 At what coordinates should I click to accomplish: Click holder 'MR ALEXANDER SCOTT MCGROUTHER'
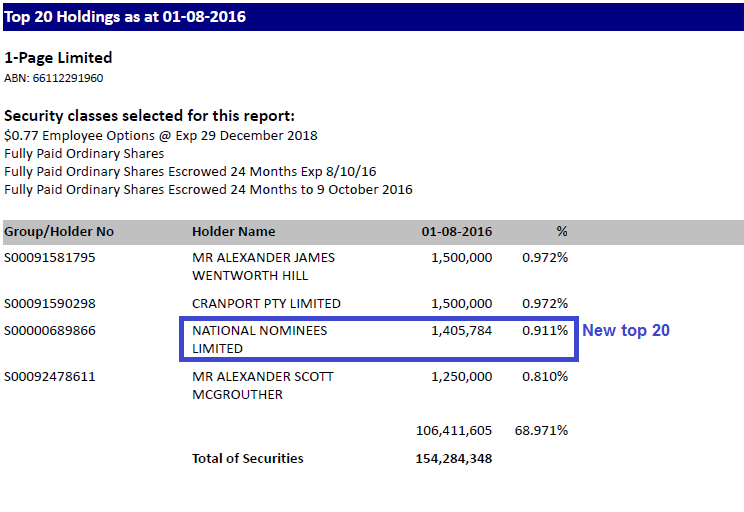tap(263, 386)
